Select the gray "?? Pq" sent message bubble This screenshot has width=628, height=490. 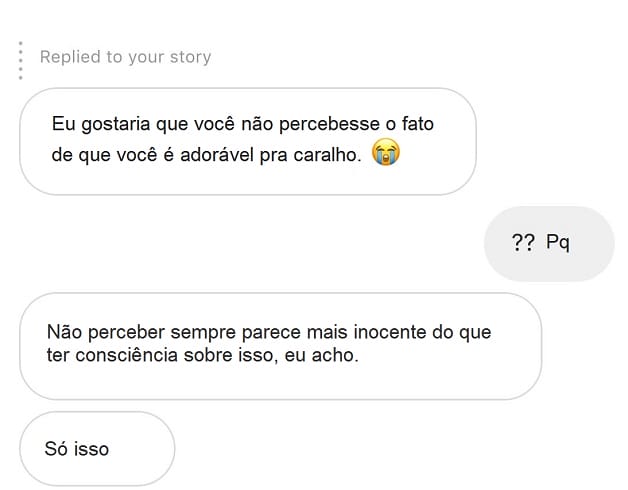coord(548,244)
